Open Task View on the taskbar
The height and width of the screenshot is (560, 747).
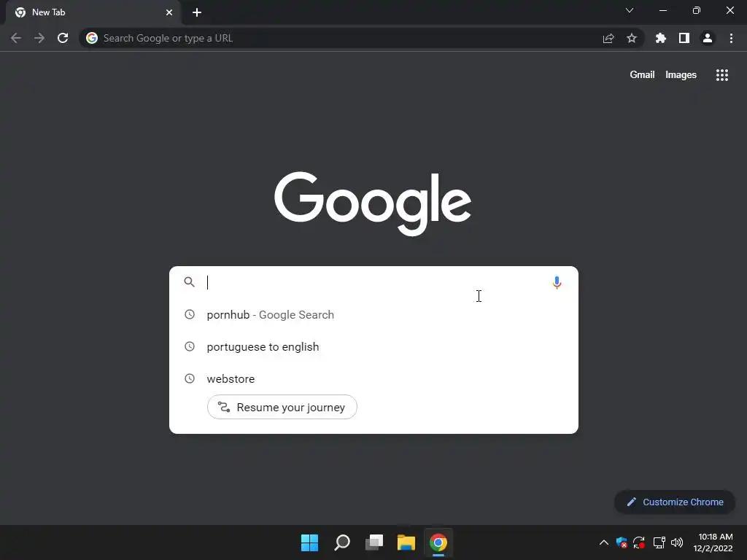[374, 542]
